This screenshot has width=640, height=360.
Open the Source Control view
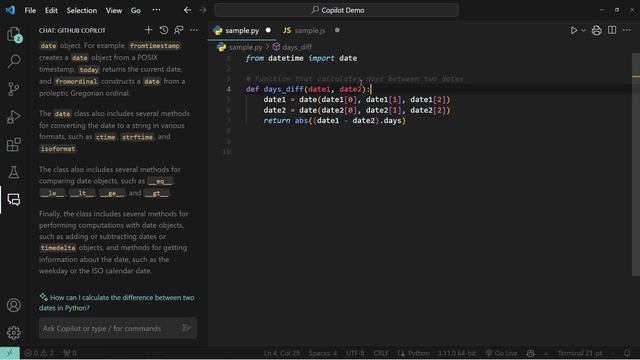(x=14, y=89)
